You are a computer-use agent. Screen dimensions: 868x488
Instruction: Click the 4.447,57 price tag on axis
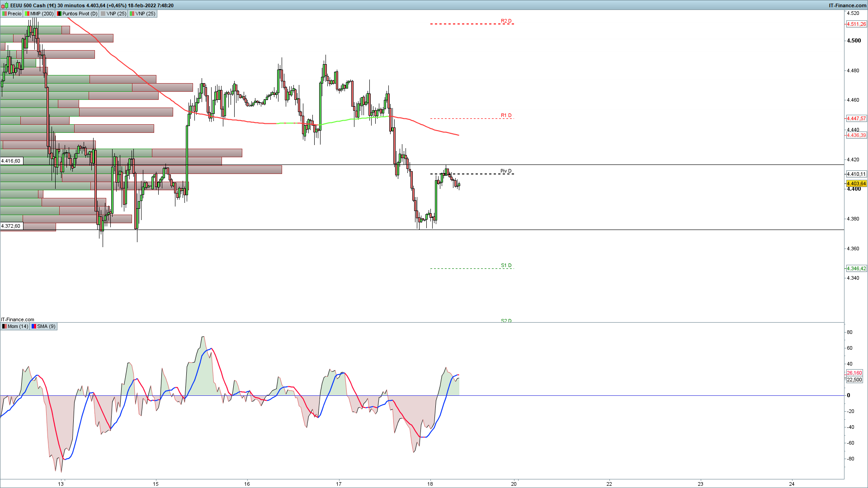[x=856, y=118]
